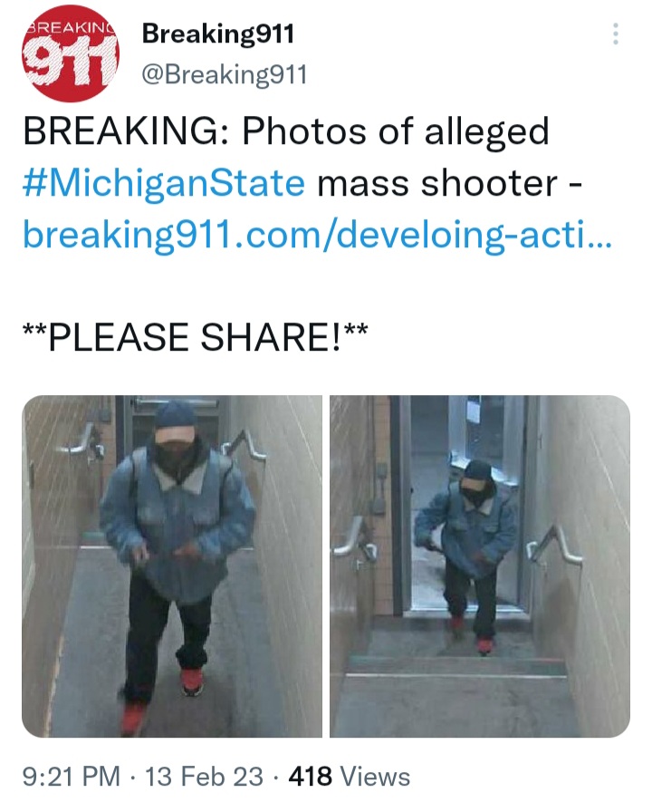The height and width of the screenshot is (812, 652).
Task: Open the @Breaking911 handle profile
Action: point(225,74)
